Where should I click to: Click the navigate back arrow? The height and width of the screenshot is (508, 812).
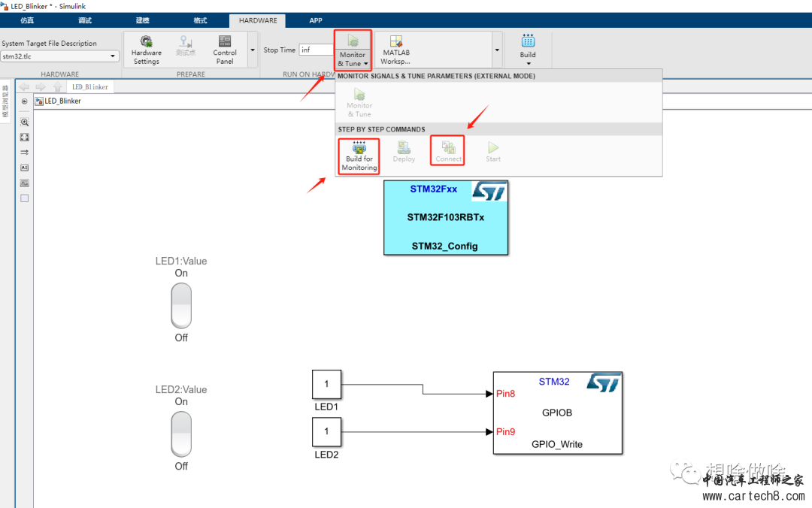point(24,86)
